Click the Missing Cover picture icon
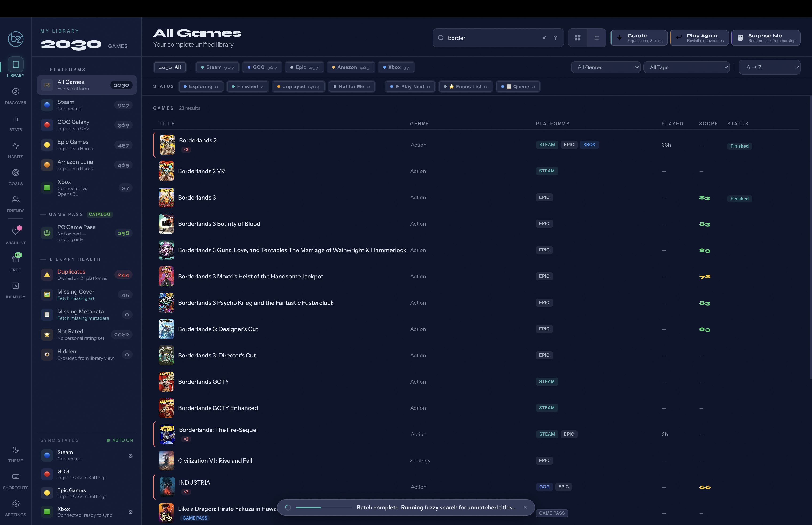This screenshot has height=525, width=812. point(47,294)
